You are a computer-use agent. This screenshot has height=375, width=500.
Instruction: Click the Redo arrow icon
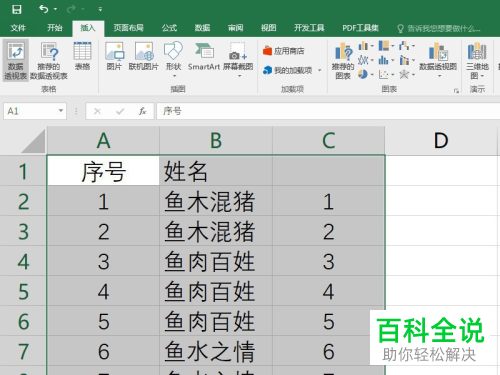[71, 9]
